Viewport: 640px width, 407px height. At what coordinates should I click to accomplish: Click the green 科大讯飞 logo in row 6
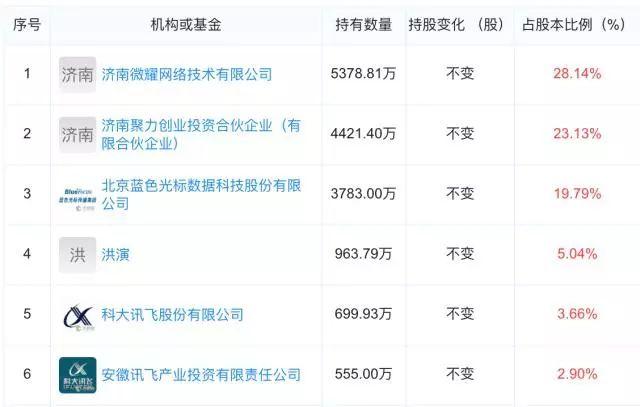78,374
